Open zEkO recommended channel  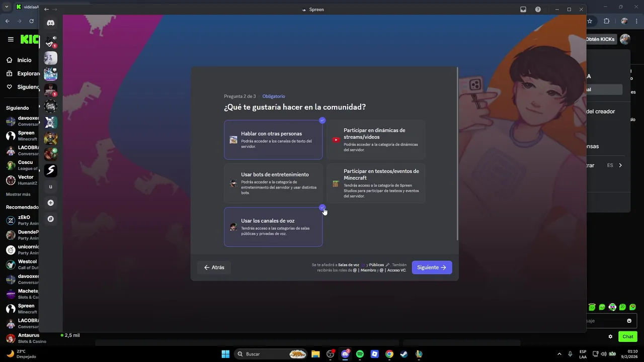[x=22, y=220]
